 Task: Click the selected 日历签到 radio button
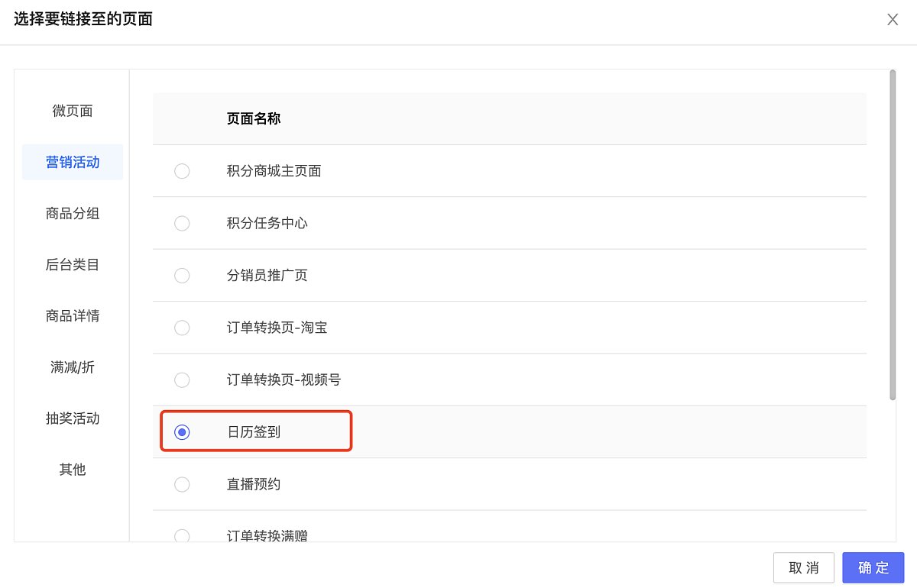click(x=182, y=432)
